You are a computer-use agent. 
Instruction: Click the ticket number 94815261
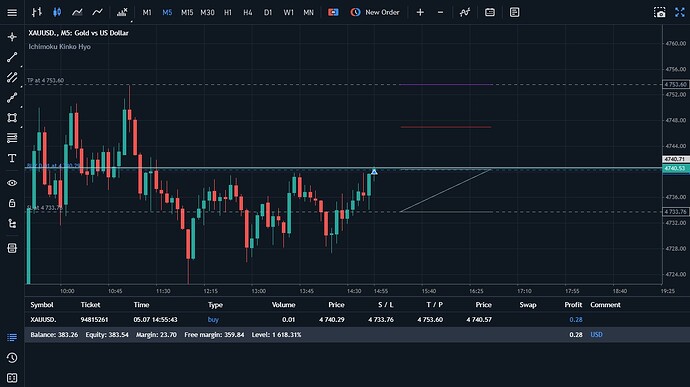click(x=94, y=320)
